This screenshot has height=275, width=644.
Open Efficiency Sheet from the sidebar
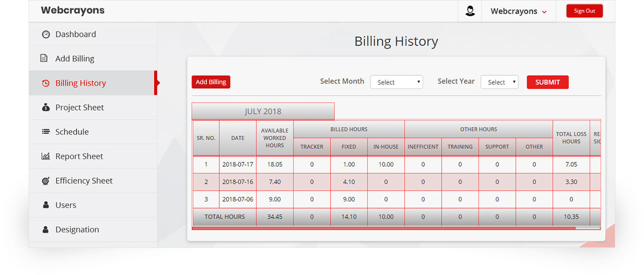pos(83,181)
